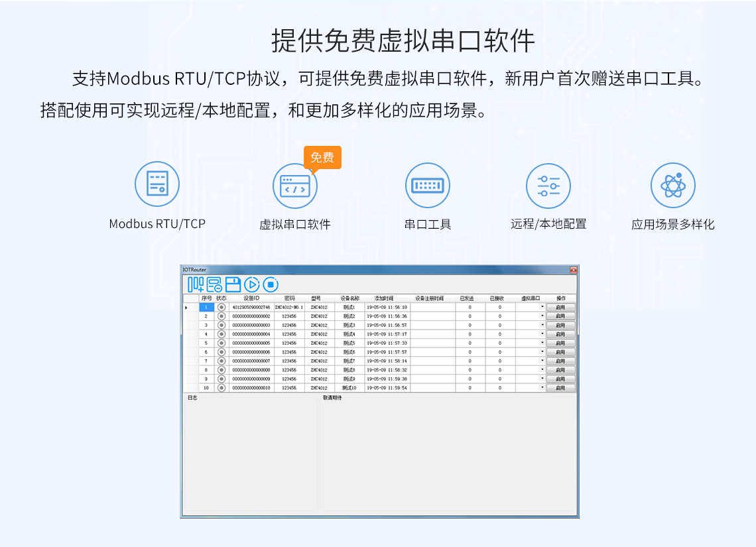Toggle status indicator for device row 1
This screenshot has height=547, width=756.
221,308
